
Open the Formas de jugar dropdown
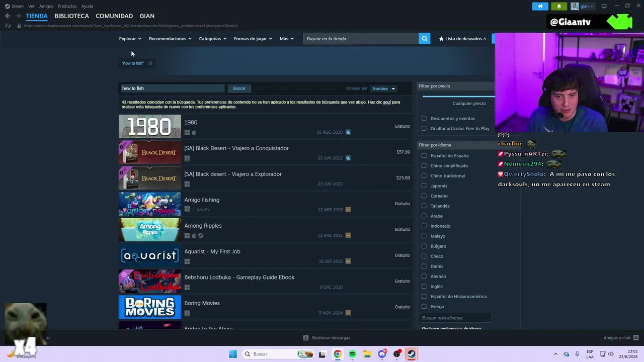tap(253, 39)
